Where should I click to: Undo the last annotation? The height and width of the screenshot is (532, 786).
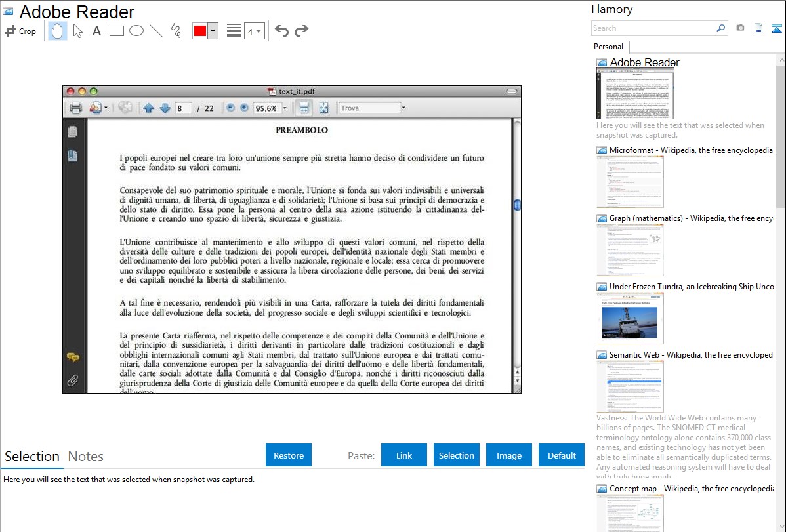281,31
